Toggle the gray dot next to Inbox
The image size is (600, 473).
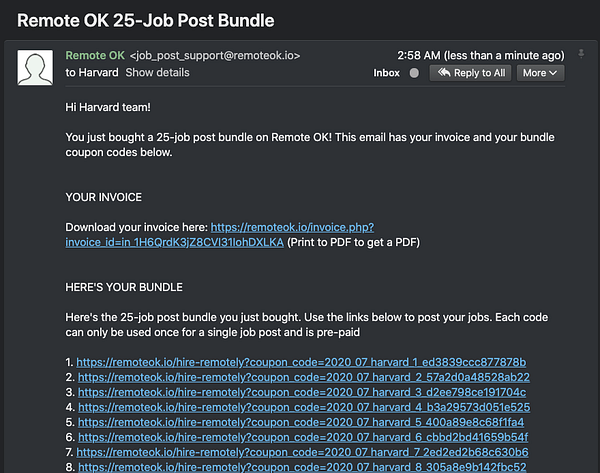point(413,73)
